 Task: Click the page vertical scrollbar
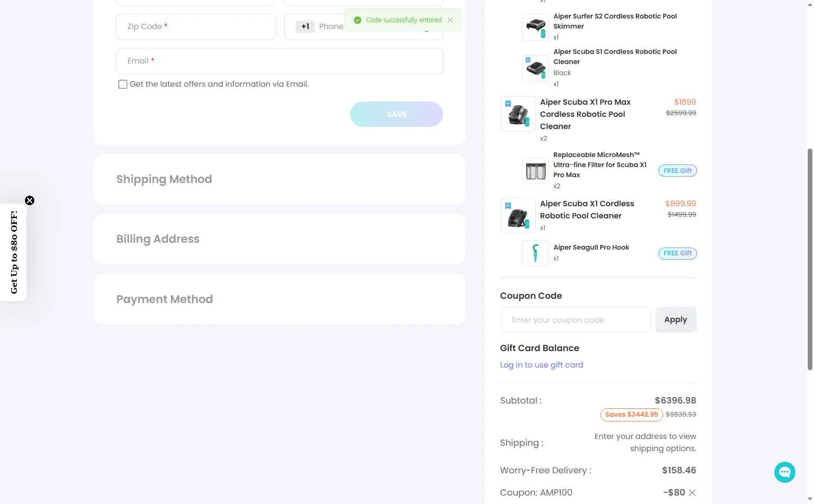[810, 259]
